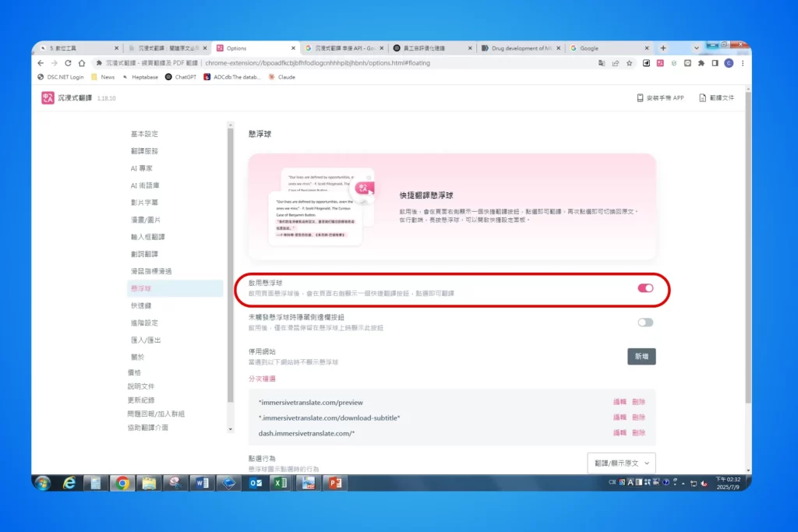Click the bookmark star in the address bar

630,62
